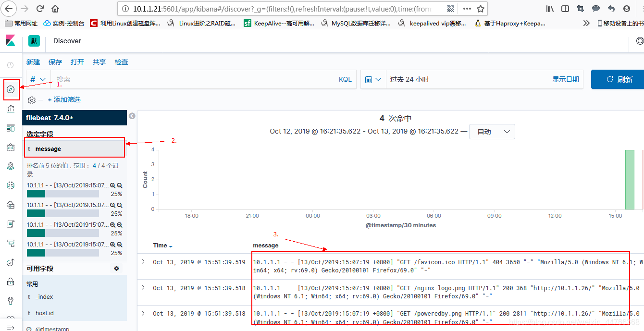Image resolution: width=644 pixels, height=331 pixels.
Task: Open the Canvas icon in sidebar
Action: [11, 147]
